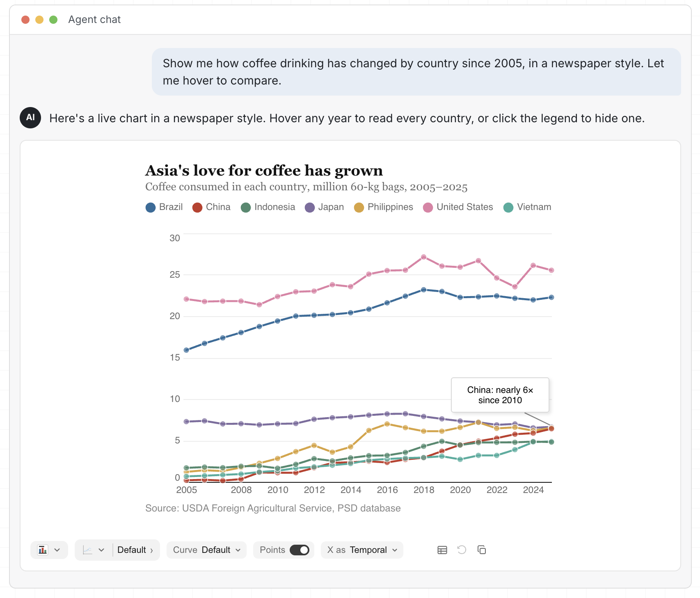Click the 30 label on the y-axis

point(175,238)
